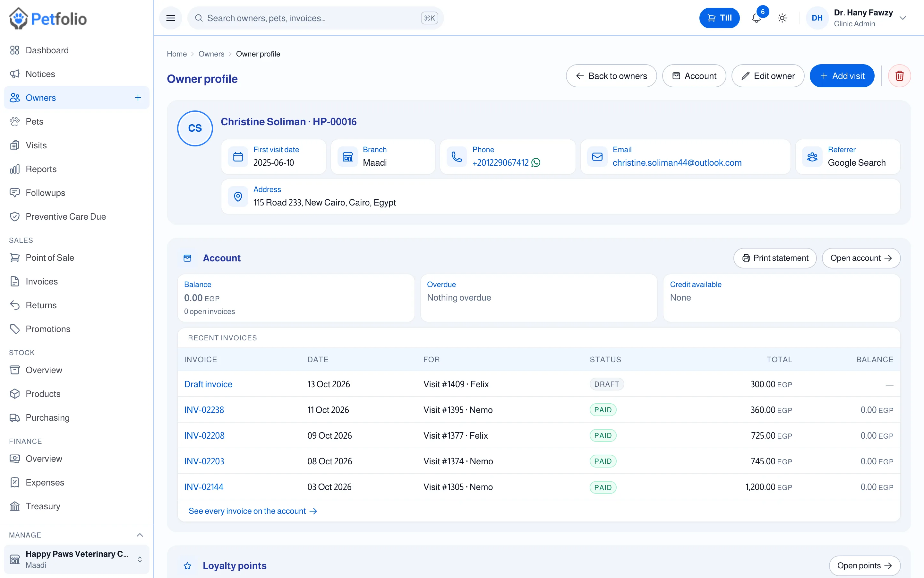The height and width of the screenshot is (578, 924).
Task: Open Invoices in the sidebar
Action: (76, 281)
